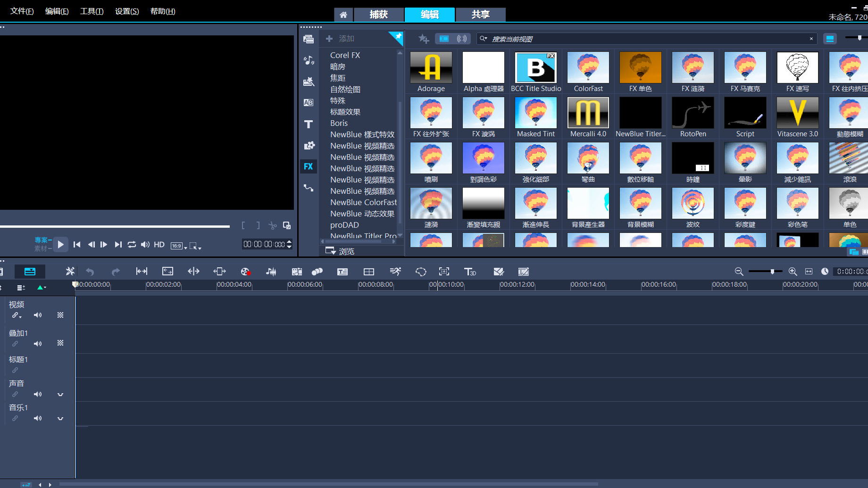Click add to favorites star icon

[x=423, y=39]
